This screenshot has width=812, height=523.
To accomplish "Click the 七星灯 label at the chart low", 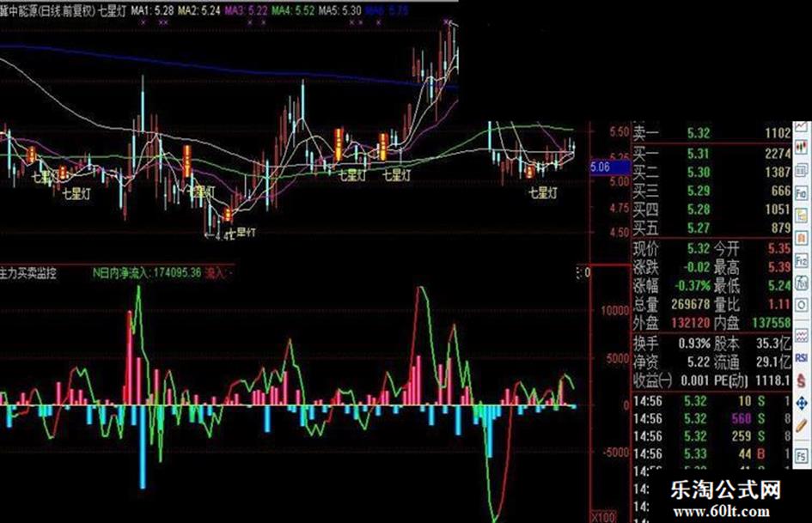I will 241,232.
